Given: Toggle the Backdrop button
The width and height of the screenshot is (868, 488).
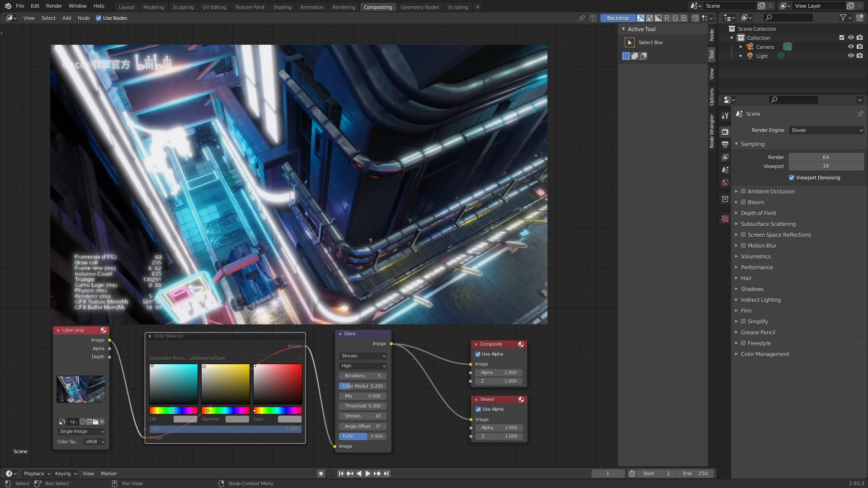Looking at the screenshot, I should (x=618, y=18).
